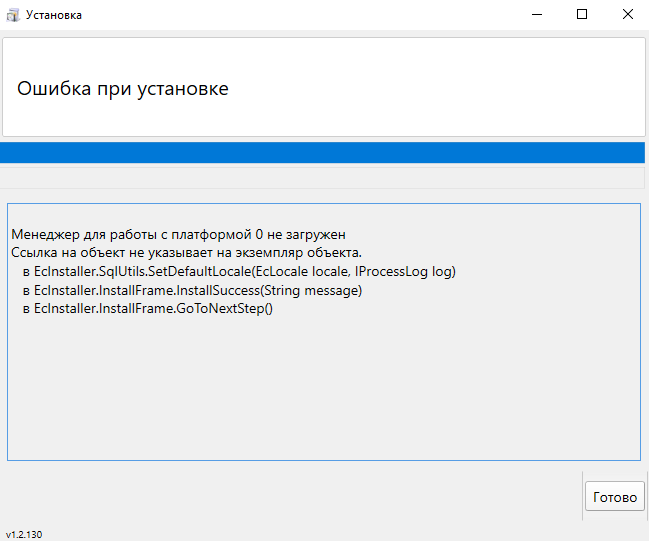649x541 pixels.
Task: Select the line Ссылка на объект не указывает
Action: (186, 252)
